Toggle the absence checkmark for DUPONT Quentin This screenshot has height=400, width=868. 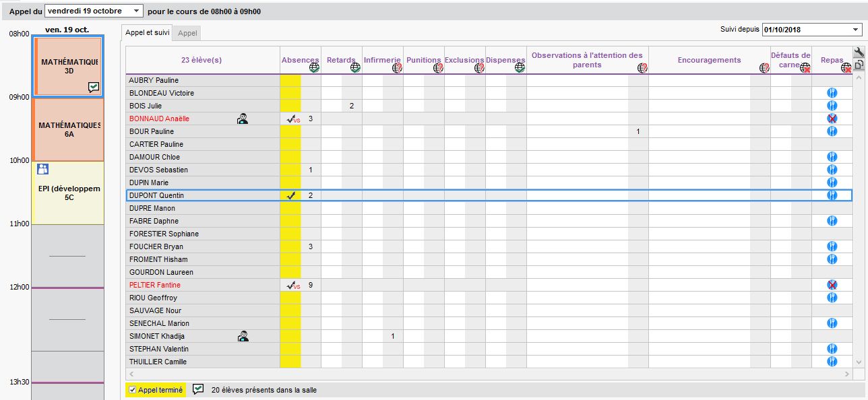(x=290, y=195)
